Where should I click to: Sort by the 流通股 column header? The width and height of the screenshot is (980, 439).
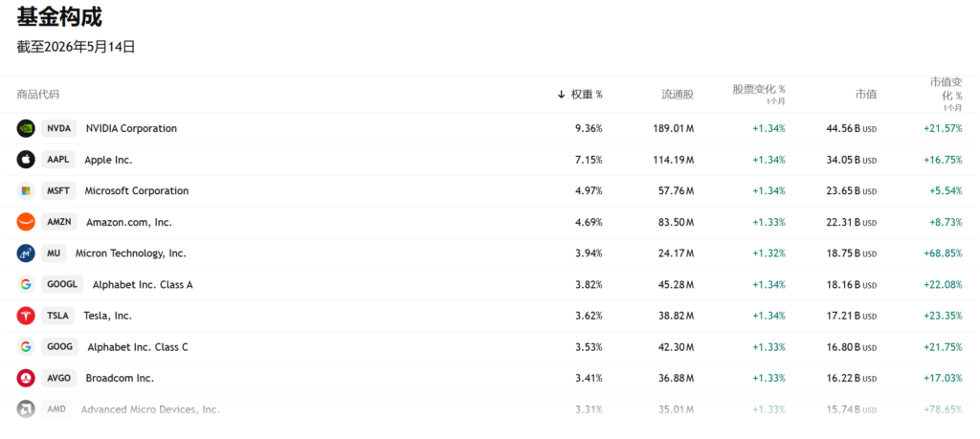679,95
